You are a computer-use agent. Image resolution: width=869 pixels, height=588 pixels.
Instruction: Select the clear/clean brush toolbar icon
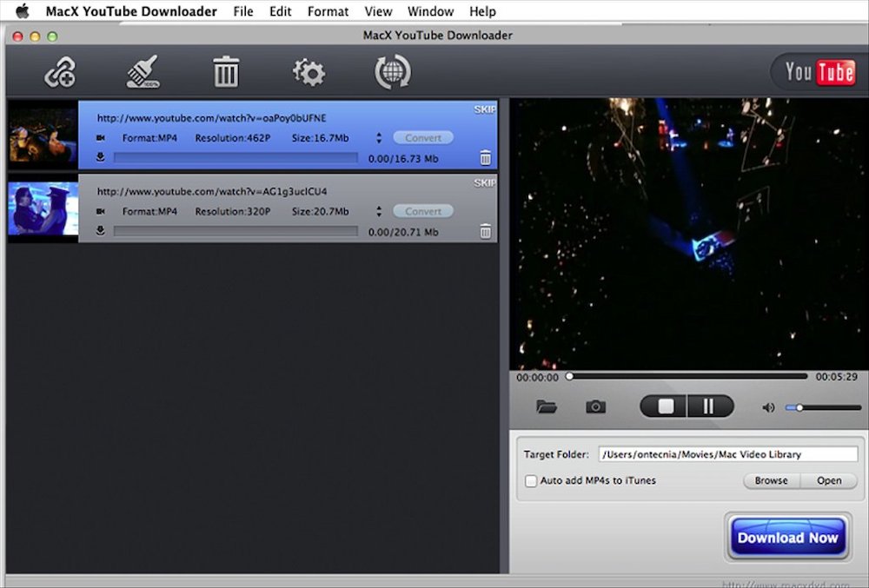click(x=141, y=73)
